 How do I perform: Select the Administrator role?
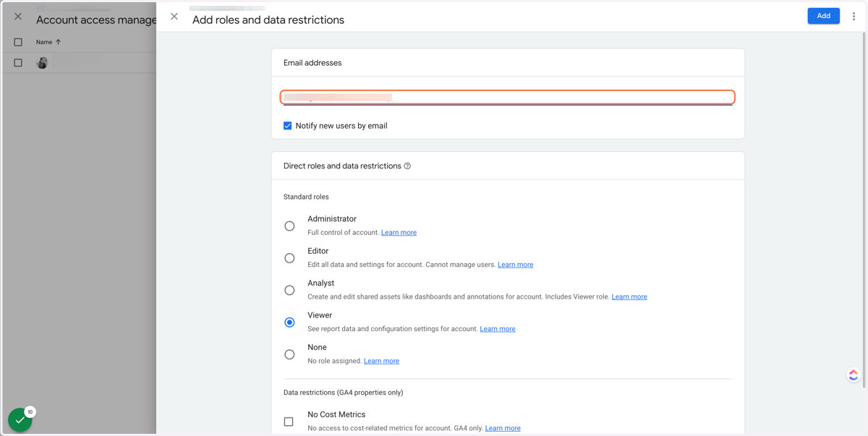[x=289, y=226]
